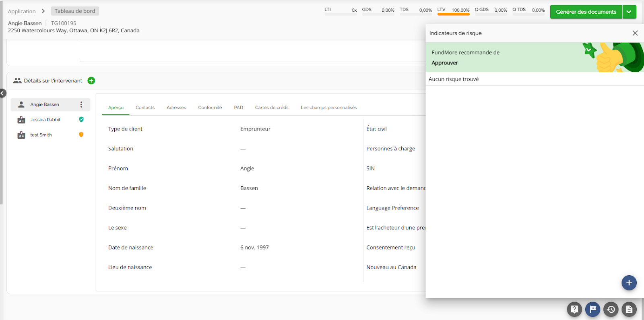Image resolution: width=644 pixels, height=320 pixels.
Task: Click the Application breadcrumb link
Action: [x=22, y=11]
